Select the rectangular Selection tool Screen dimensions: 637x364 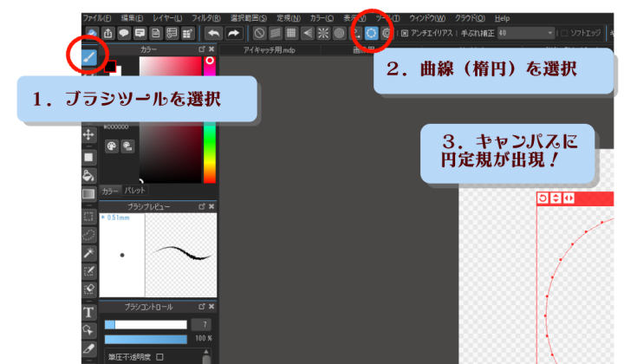point(88,217)
